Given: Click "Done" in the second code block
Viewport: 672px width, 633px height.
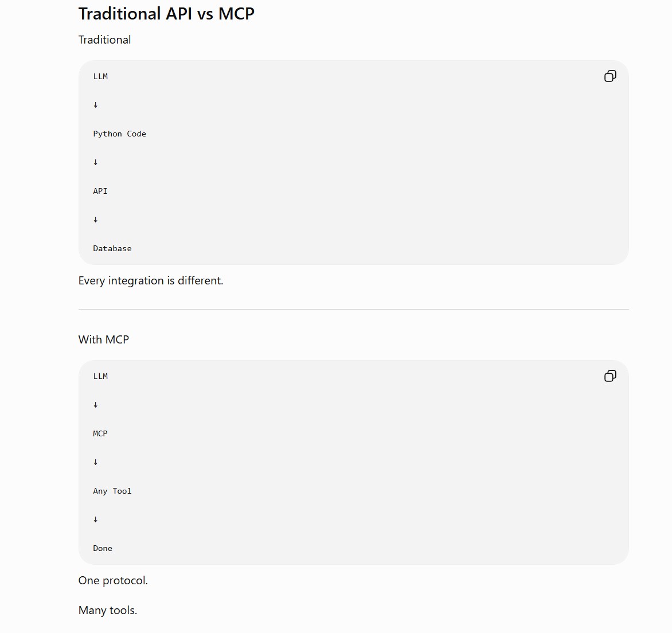Looking at the screenshot, I should pyautogui.click(x=103, y=549).
